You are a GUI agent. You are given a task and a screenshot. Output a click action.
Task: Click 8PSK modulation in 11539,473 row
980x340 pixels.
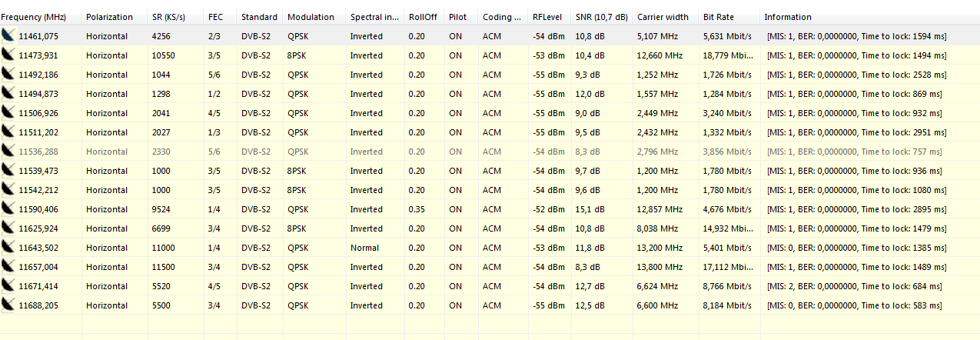(x=298, y=171)
